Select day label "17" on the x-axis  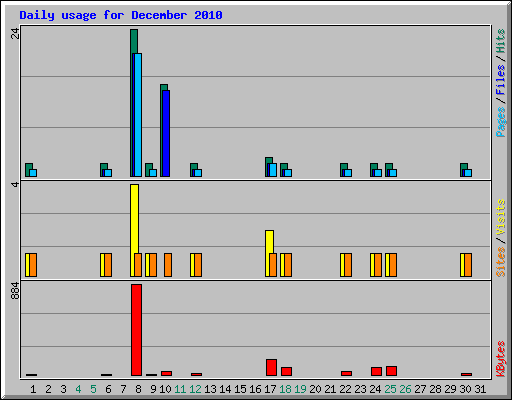pyautogui.click(x=270, y=389)
